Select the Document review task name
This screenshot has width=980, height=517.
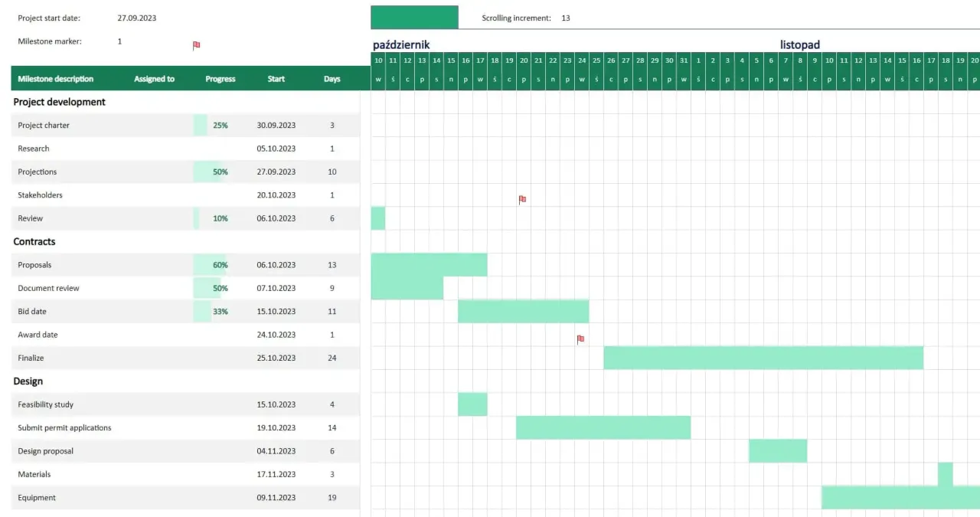coord(49,288)
